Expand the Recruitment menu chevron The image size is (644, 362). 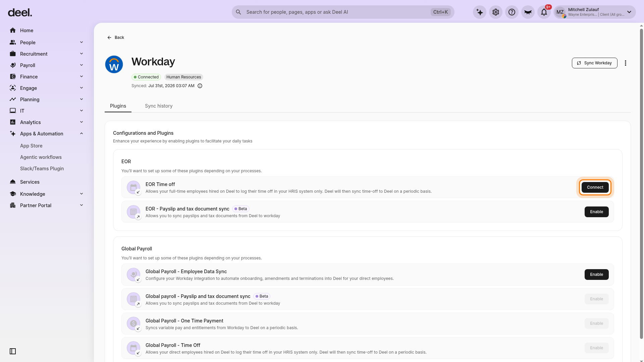click(x=82, y=54)
